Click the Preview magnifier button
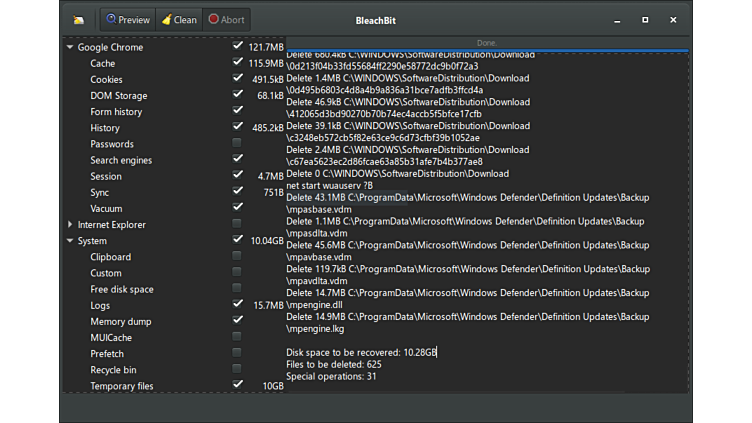752x423 pixels. [x=127, y=20]
